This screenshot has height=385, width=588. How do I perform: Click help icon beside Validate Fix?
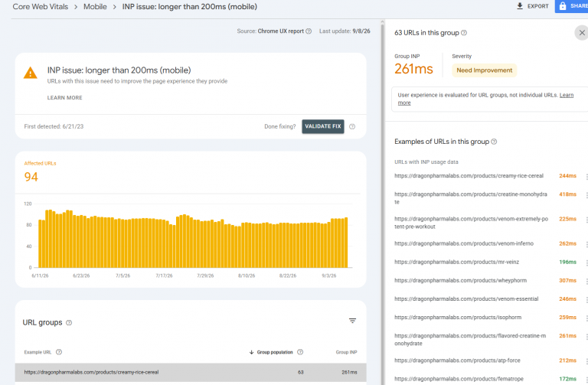(352, 127)
